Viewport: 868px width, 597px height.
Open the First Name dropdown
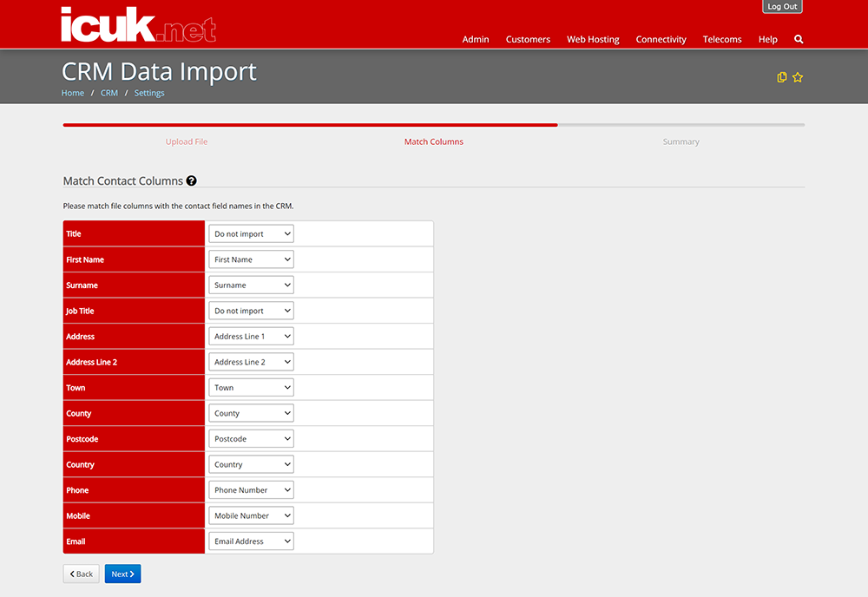[251, 259]
